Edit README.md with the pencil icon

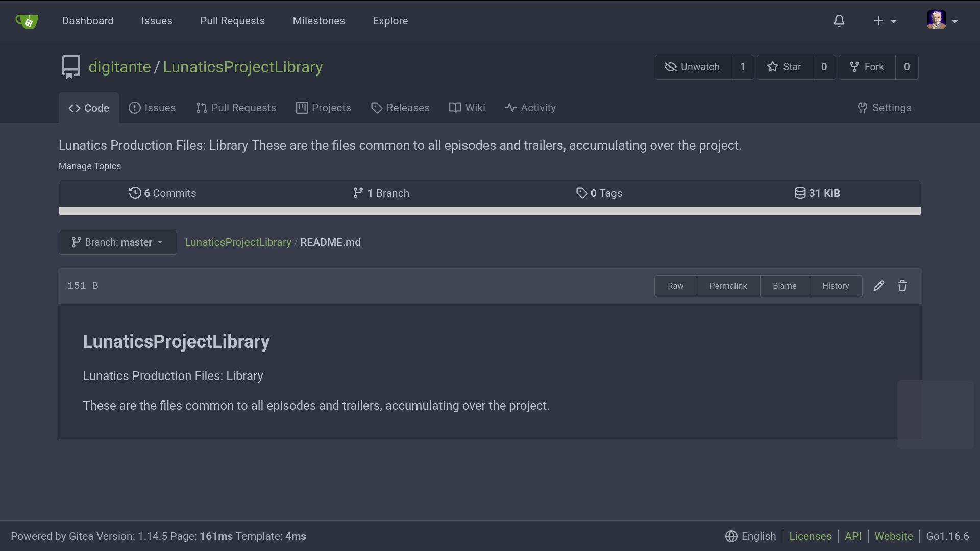878,286
